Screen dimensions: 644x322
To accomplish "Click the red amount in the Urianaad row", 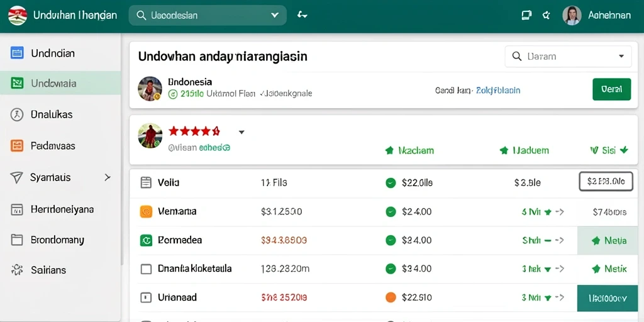I will coord(284,297).
